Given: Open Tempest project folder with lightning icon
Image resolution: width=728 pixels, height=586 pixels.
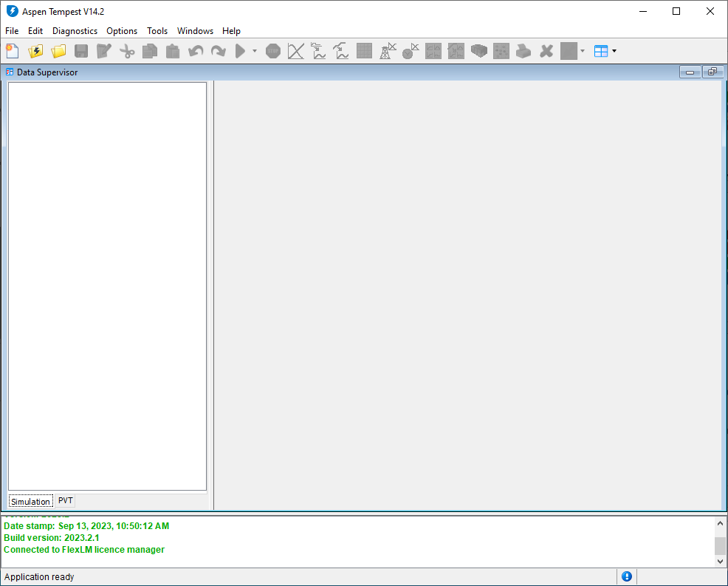Looking at the screenshot, I should [x=35, y=51].
